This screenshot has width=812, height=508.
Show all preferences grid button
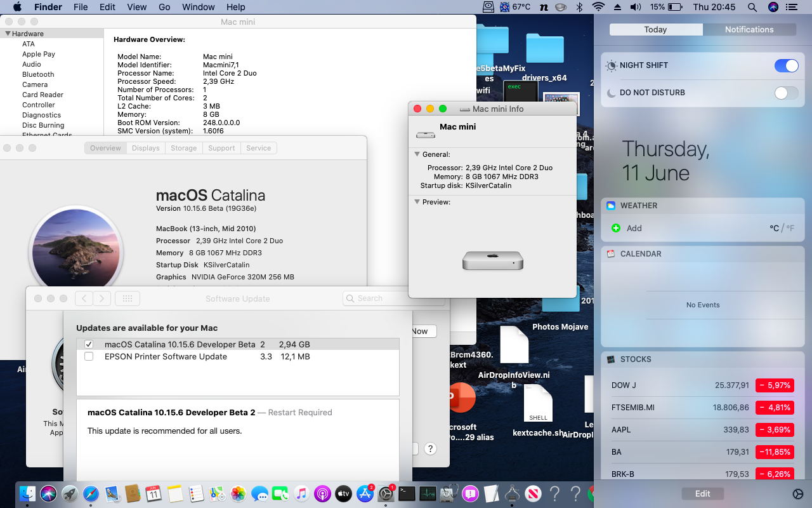[x=127, y=298]
